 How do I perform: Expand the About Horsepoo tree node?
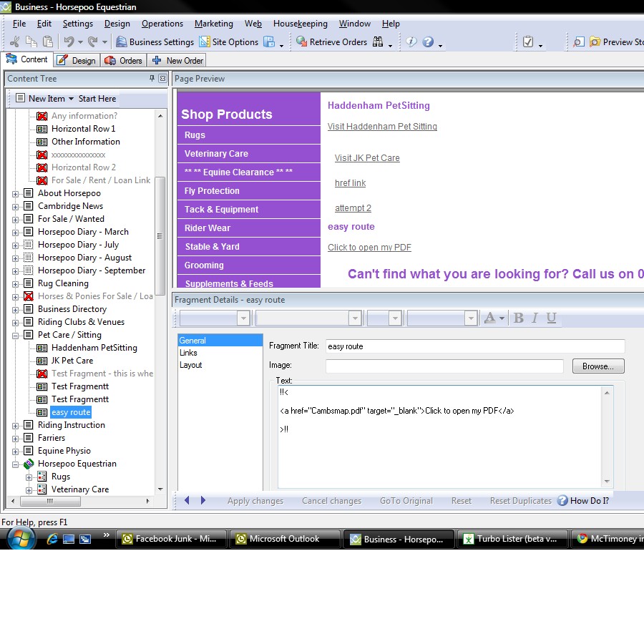pos(16,193)
